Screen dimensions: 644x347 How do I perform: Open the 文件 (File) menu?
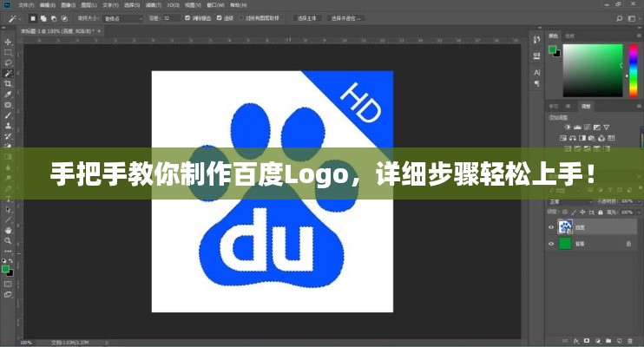(x=25, y=4)
